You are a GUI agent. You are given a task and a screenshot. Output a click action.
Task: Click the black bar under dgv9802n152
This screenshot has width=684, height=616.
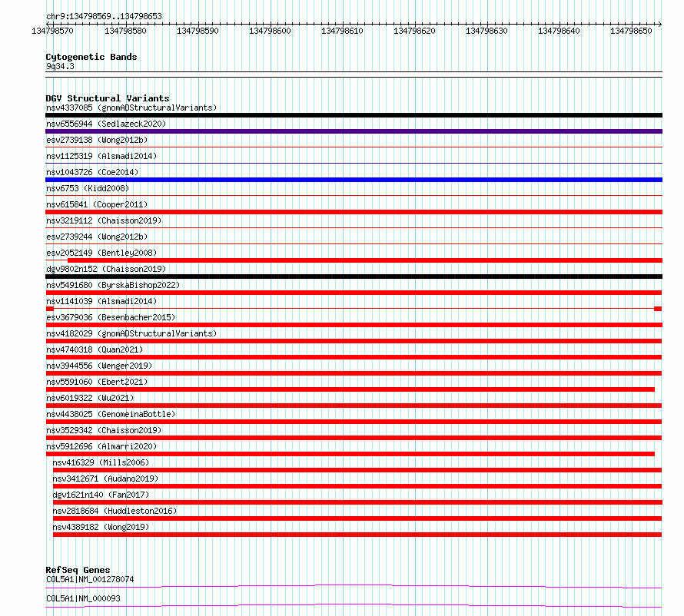[354, 277]
